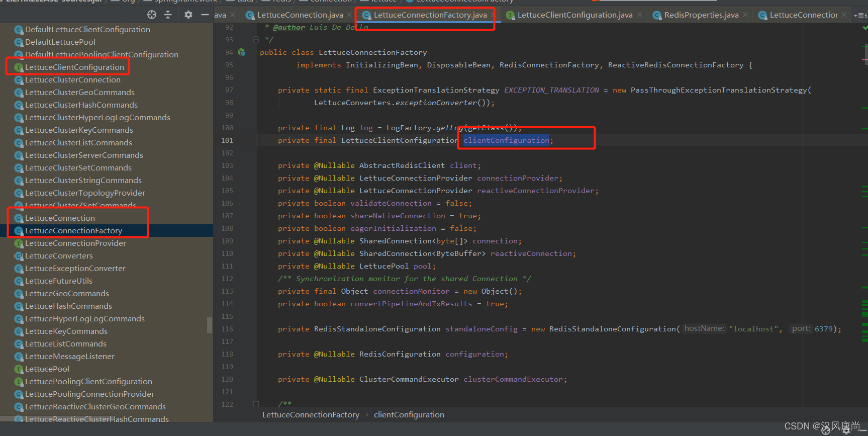Select LettuceClusterGeoCommands in the tree
The image size is (868, 436).
80,93
